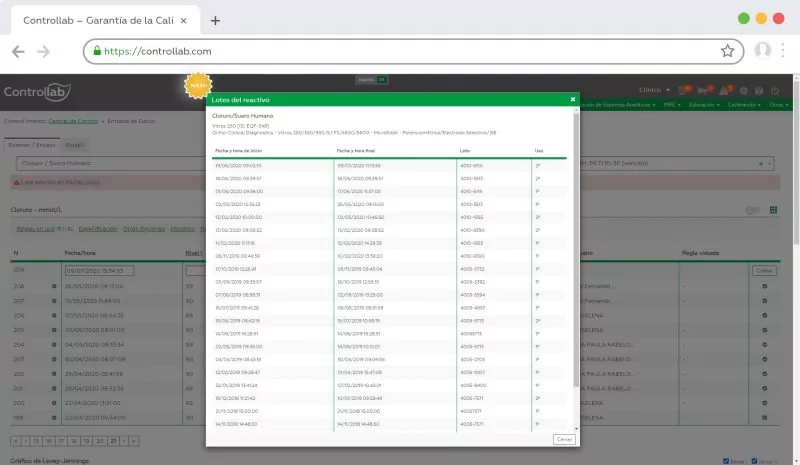Toggle the Nivel I checkbox

[726, 461]
